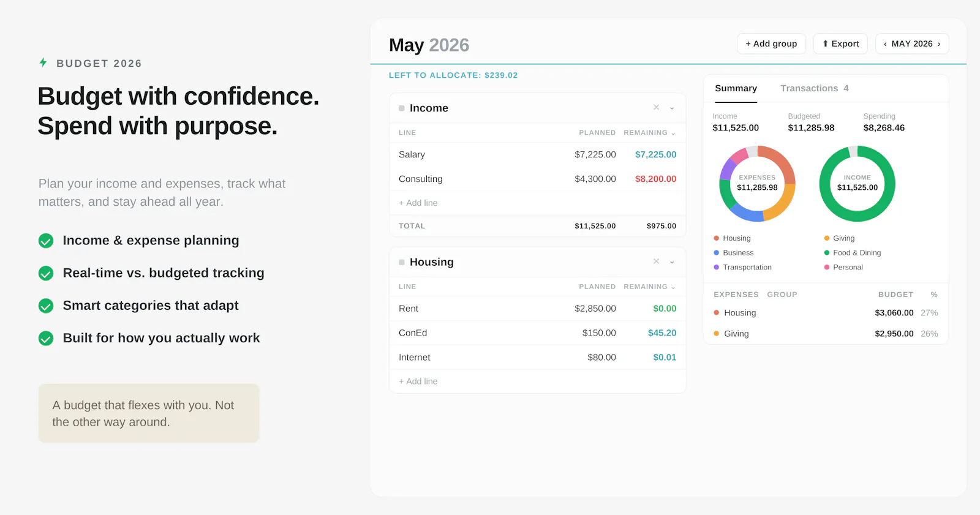Image resolution: width=980 pixels, height=515 pixels.
Task: Open the MAY 2026 month selector
Action: [x=912, y=43]
